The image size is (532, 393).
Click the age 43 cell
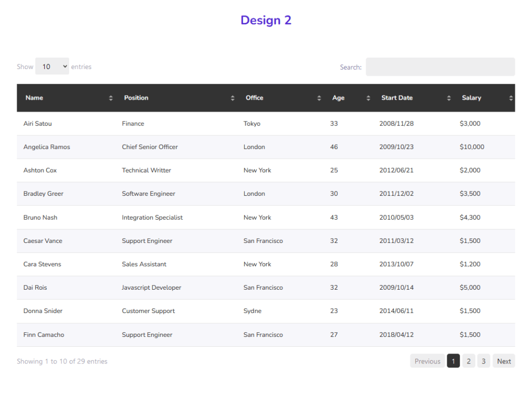(x=334, y=218)
